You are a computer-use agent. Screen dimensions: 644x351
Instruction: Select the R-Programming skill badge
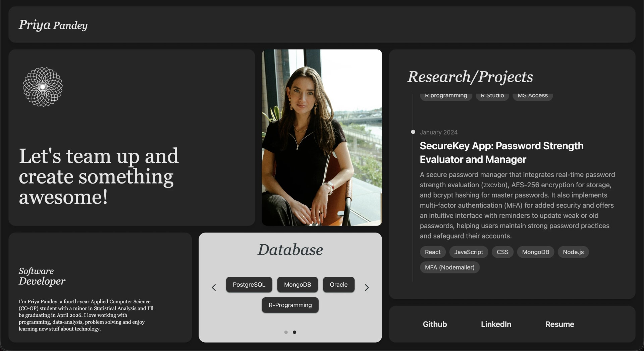point(290,305)
